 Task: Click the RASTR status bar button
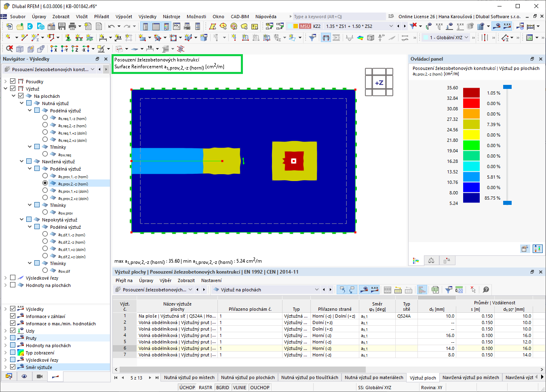205,388
